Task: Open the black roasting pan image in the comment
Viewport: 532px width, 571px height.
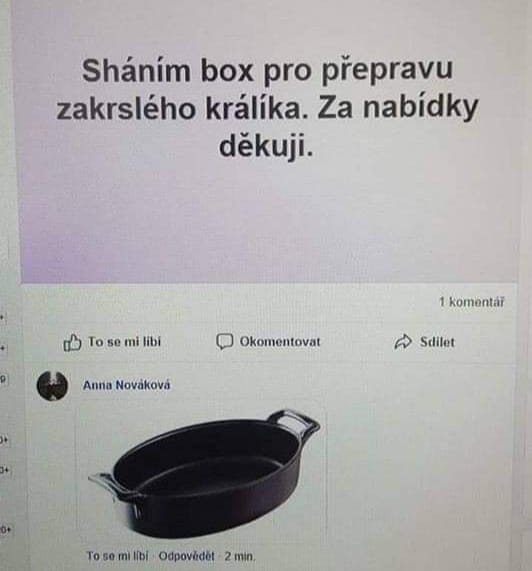Action: pyautogui.click(x=204, y=474)
